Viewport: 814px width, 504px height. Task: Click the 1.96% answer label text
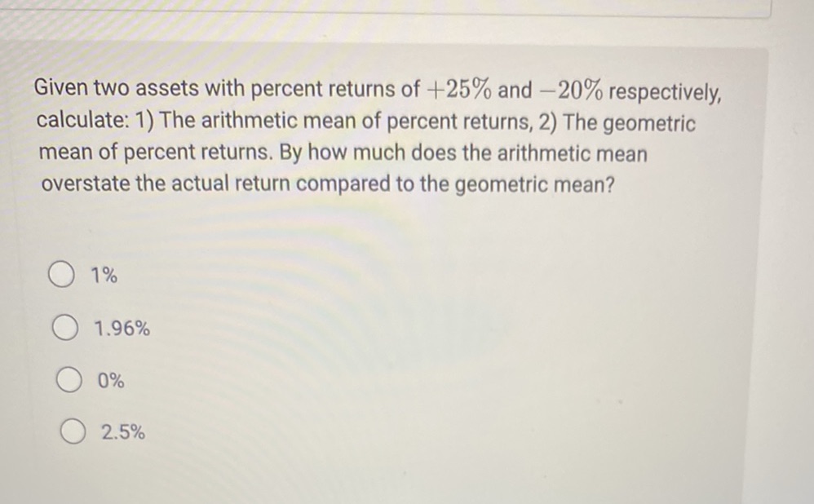122,329
